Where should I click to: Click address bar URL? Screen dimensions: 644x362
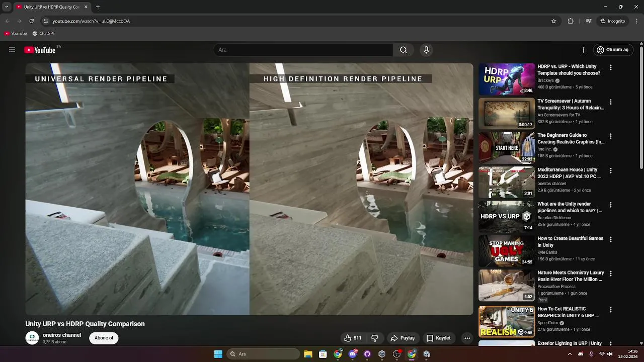[91, 21]
